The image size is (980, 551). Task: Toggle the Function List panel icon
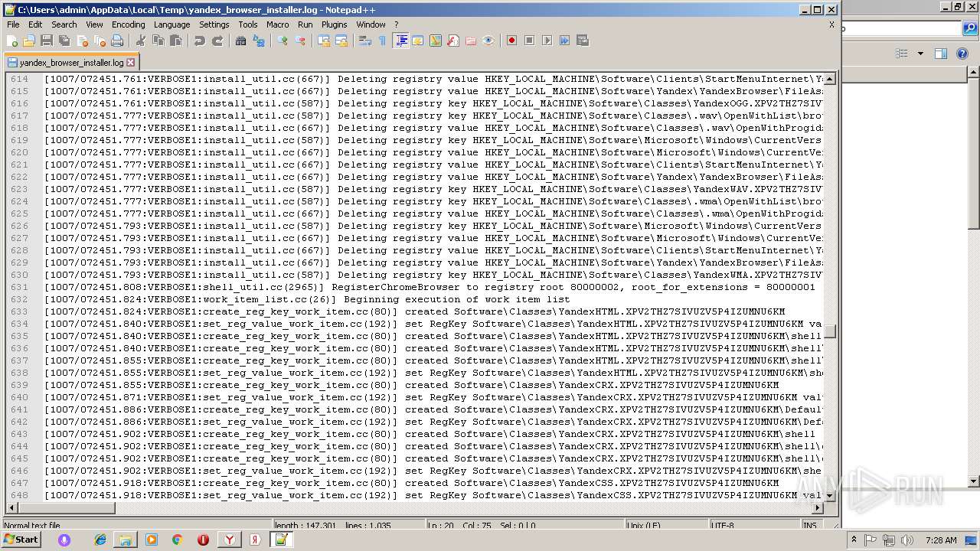click(452, 41)
